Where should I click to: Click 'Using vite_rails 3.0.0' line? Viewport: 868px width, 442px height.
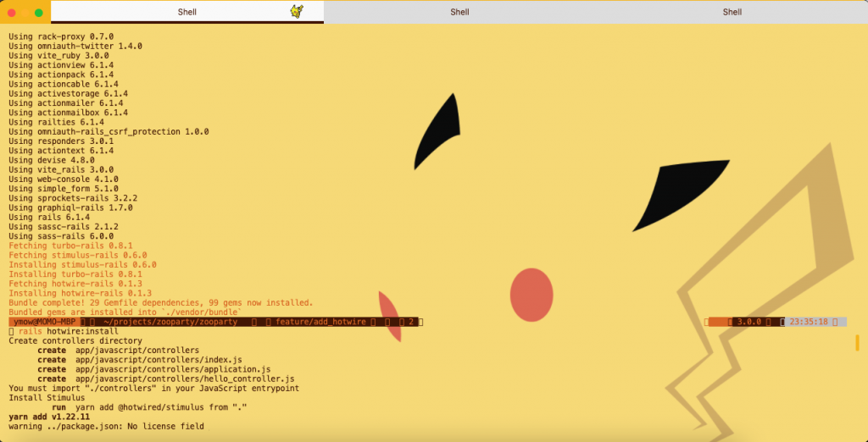point(61,169)
